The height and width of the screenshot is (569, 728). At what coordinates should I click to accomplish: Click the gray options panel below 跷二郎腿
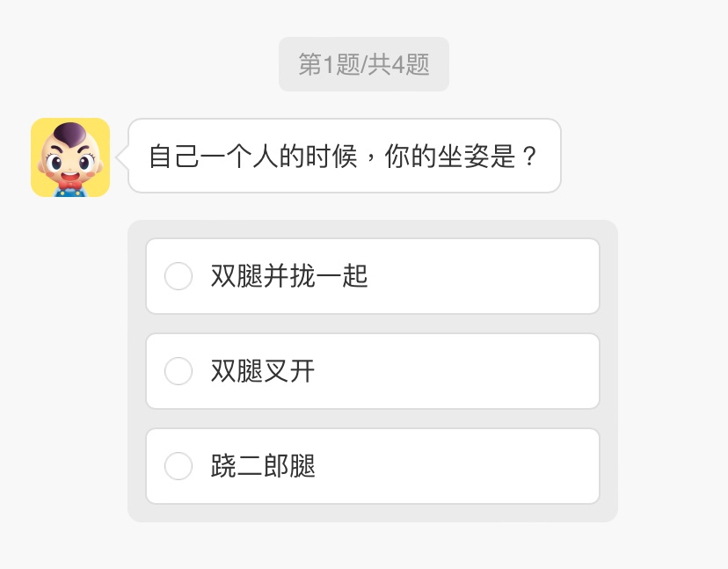tap(373, 513)
